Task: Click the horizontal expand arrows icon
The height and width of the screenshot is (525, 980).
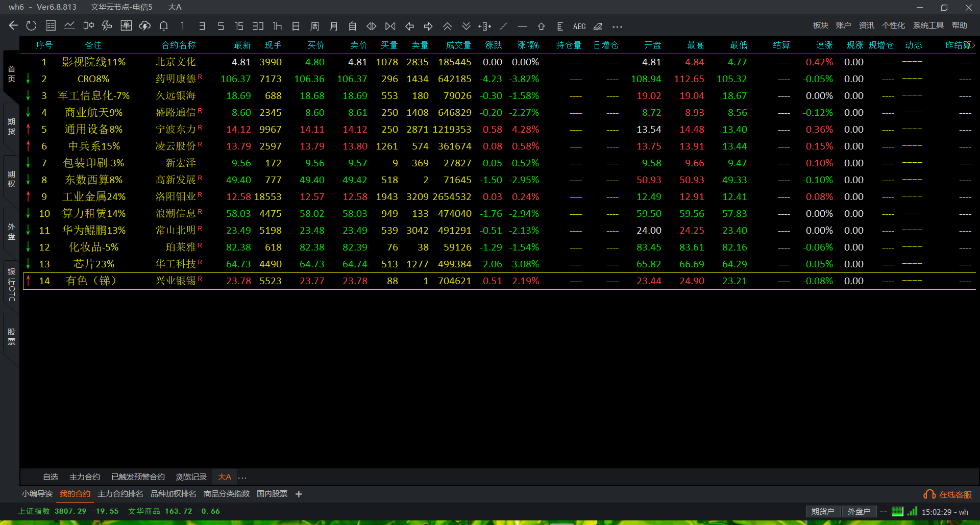Action: click(x=372, y=26)
